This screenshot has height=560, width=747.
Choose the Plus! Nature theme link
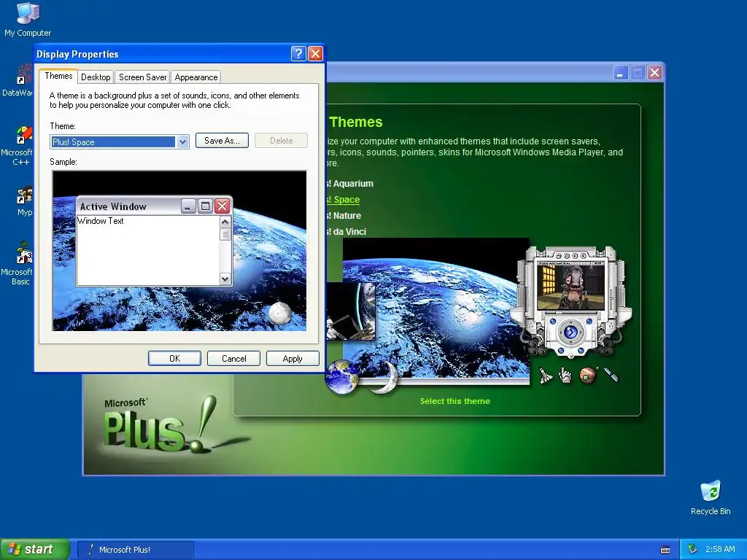(x=344, y=215)
